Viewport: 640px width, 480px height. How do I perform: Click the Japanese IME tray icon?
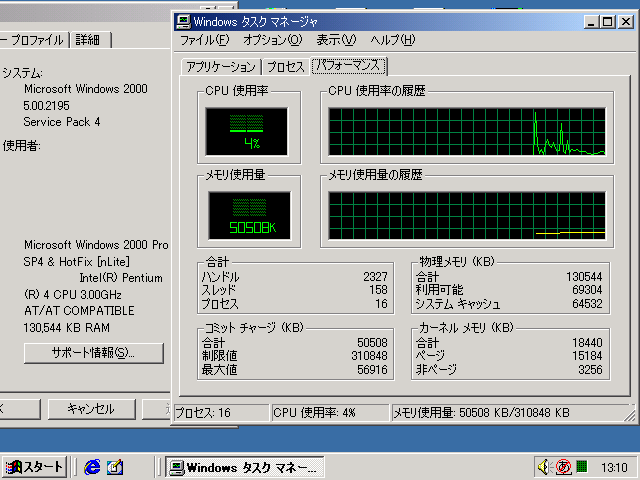coord(564,467)
